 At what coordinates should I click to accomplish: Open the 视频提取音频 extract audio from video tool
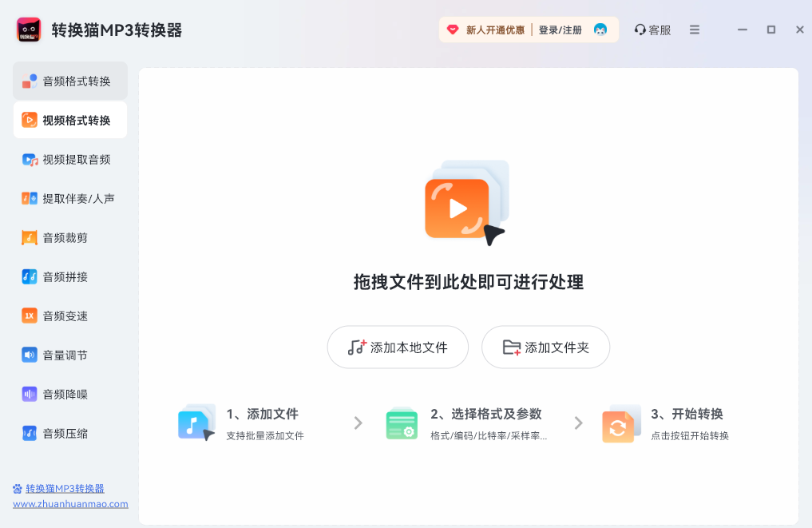coord(69,159)
